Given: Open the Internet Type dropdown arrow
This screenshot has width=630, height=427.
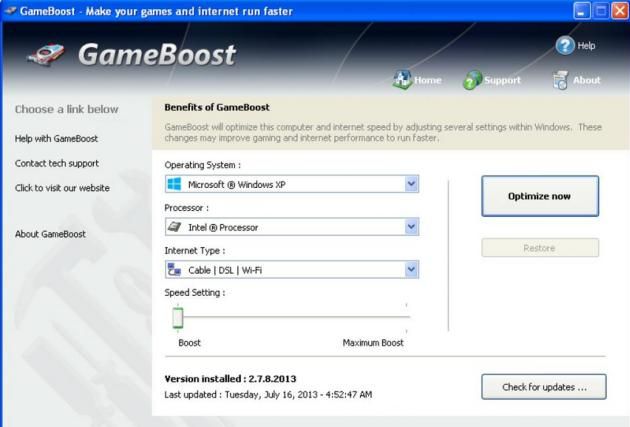Looking at the screenshot, I should 411,269.
